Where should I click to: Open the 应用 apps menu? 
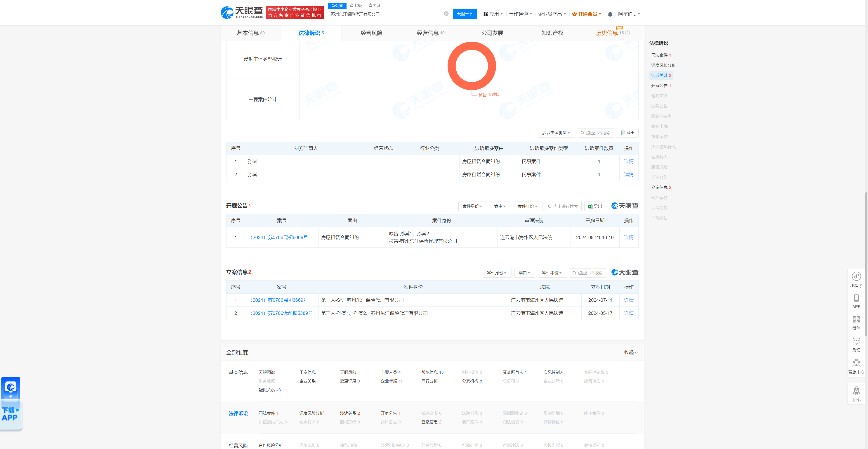(x=493, y=14)
